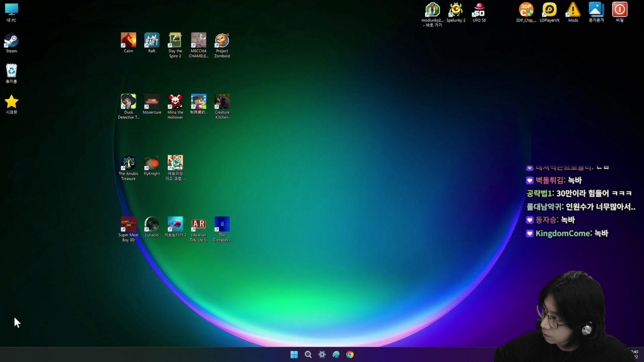
Task: Select the Spelunky 2 scarab shortcut
Action: (x=456, y=12)
